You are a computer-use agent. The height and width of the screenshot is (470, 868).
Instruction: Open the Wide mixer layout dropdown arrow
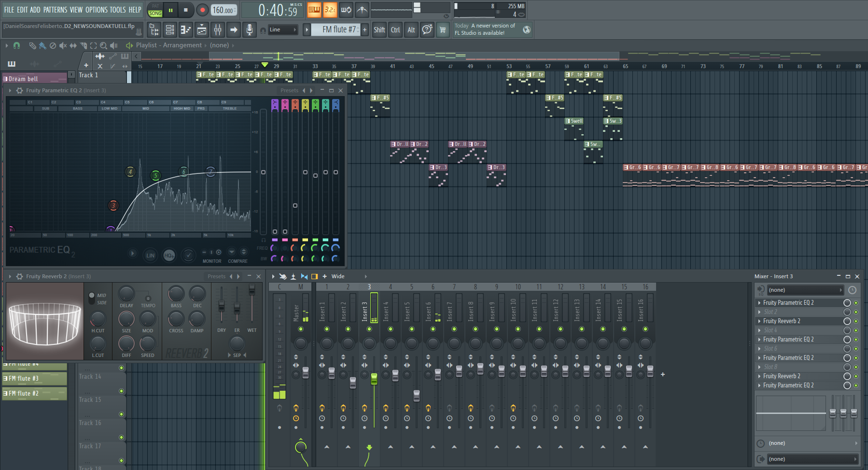coord(365,277)
